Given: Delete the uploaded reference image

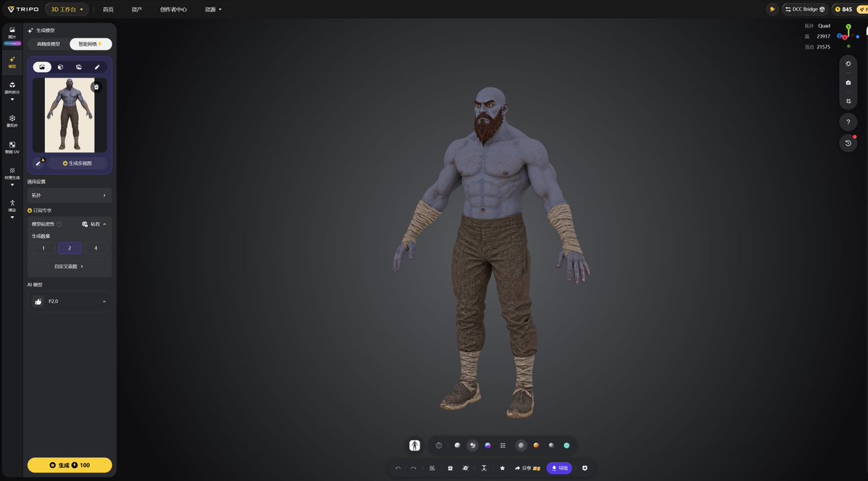Looking at the screenshot, I should coord(96,87).
